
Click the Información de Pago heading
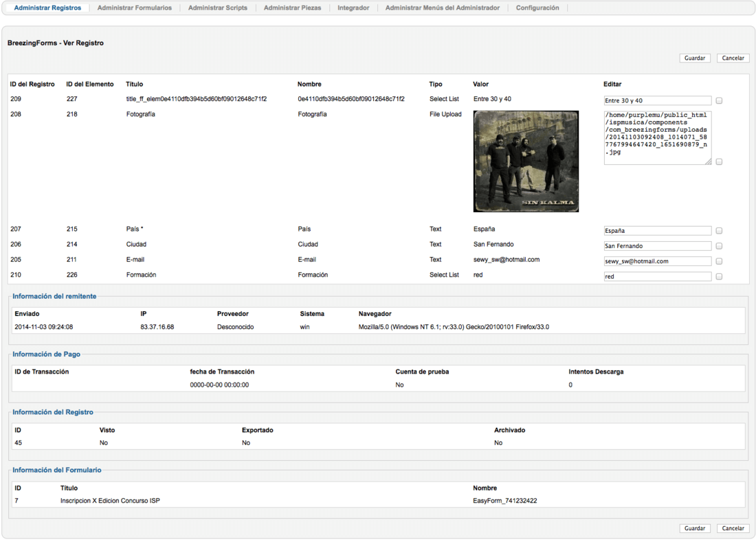[x=46, y=354]
